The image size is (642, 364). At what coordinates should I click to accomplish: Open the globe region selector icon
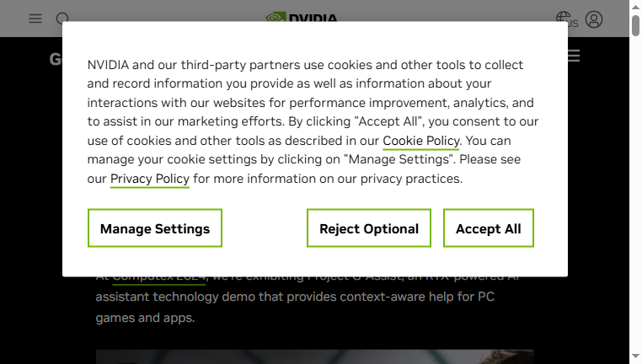click(563, 16)
